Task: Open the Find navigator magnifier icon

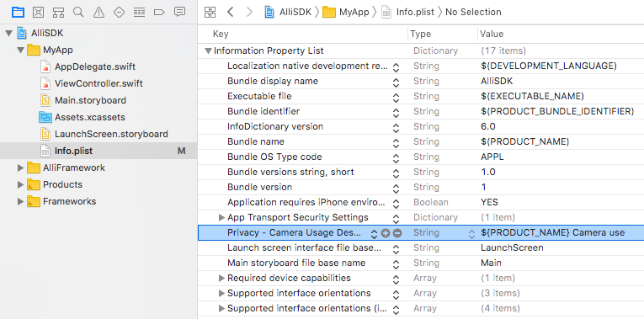Action: (78, 12)
